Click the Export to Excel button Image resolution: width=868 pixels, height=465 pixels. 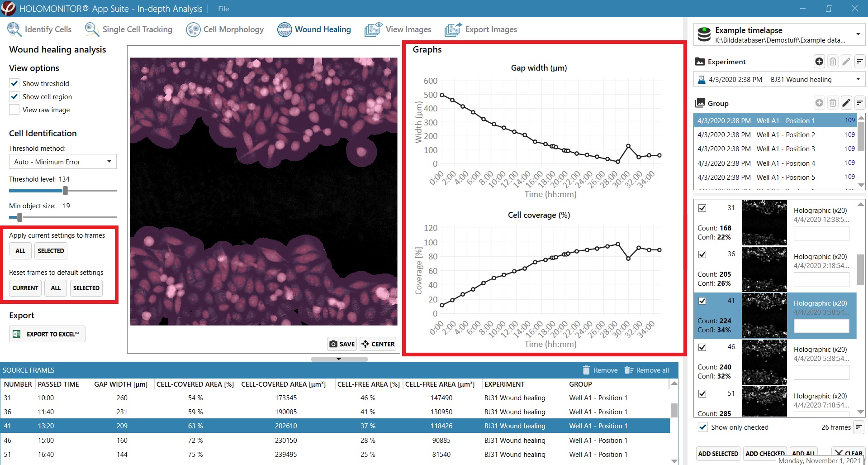click(x=47, y=334)
